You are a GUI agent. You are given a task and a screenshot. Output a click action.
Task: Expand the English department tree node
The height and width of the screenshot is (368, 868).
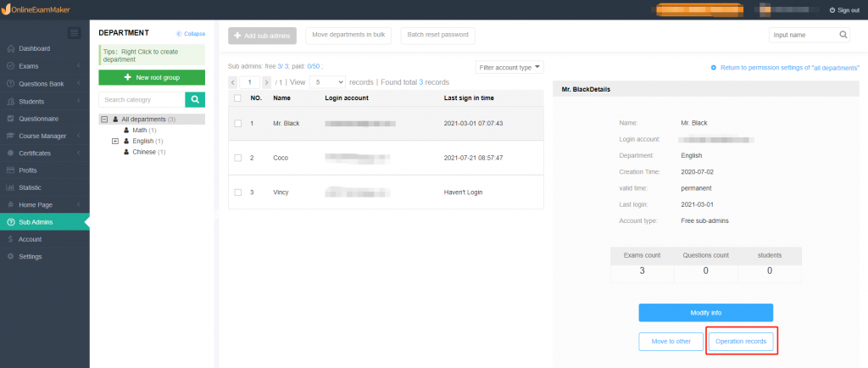[115, 141]
